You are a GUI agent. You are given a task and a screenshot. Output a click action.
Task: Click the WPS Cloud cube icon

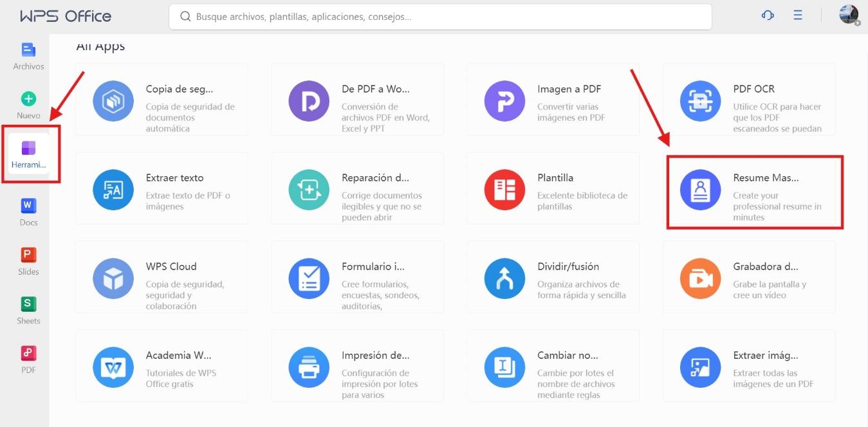coord(113,278)
